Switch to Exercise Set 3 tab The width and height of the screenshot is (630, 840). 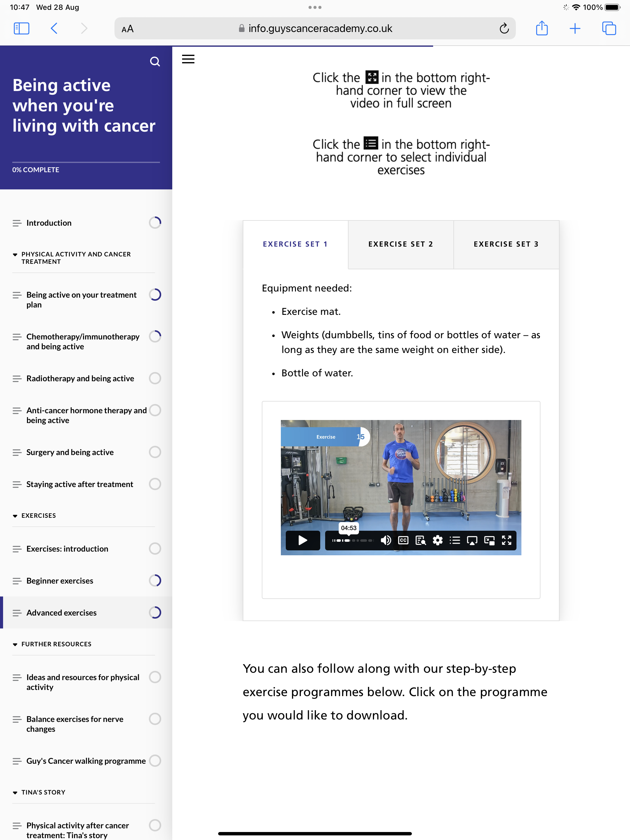506,244
